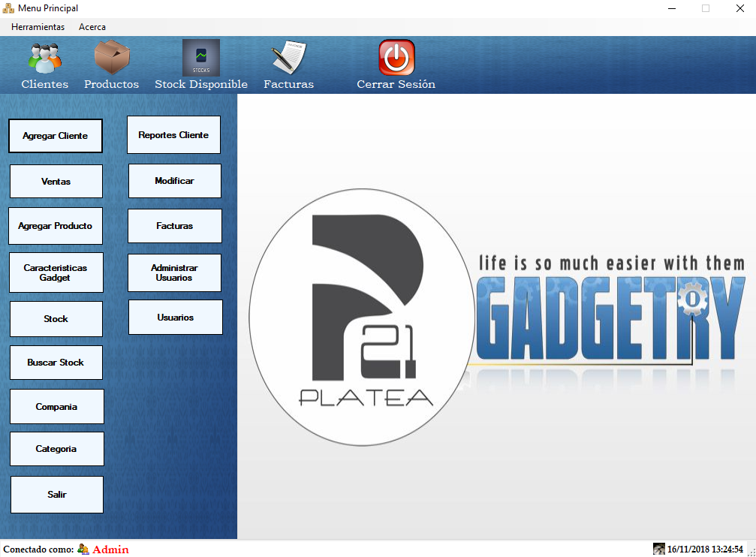This screenshot has height=557, width=756.
Task: Click the clock icon beside the date
Action: (x=658, y=549)
